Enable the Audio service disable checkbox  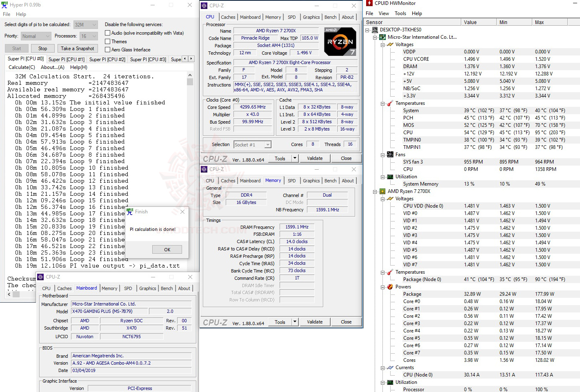[108, 33]
